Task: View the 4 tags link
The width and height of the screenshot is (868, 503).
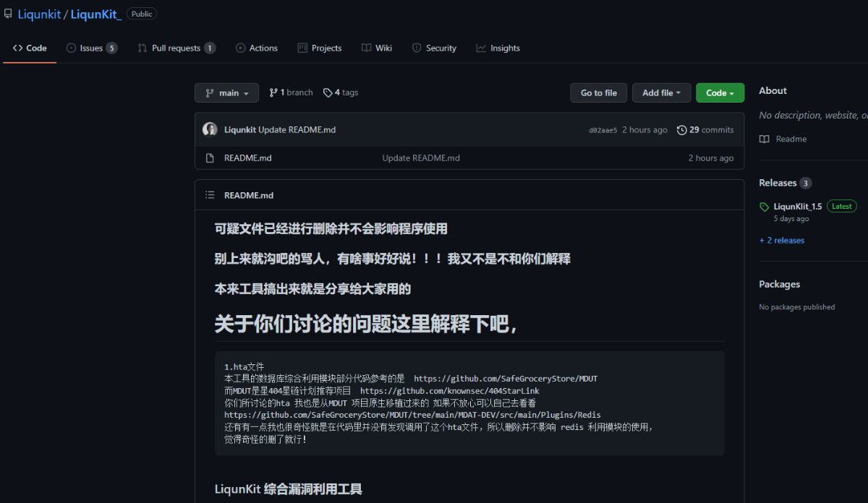Action: 341,93
